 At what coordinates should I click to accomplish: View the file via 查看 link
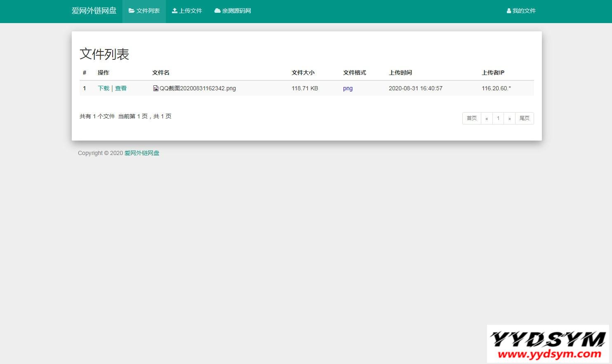121,88
